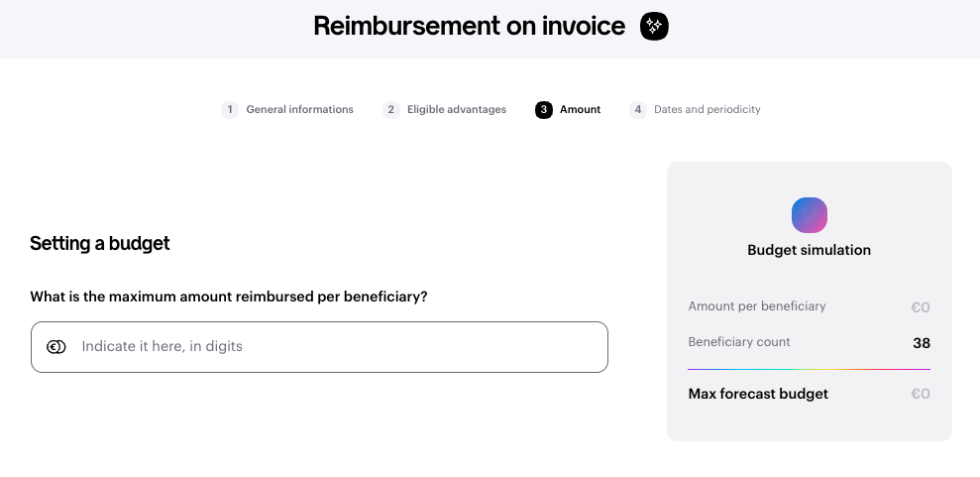
Task: Select the step 1 number badge
Action: pyautogui.click(x=230, y=110)
